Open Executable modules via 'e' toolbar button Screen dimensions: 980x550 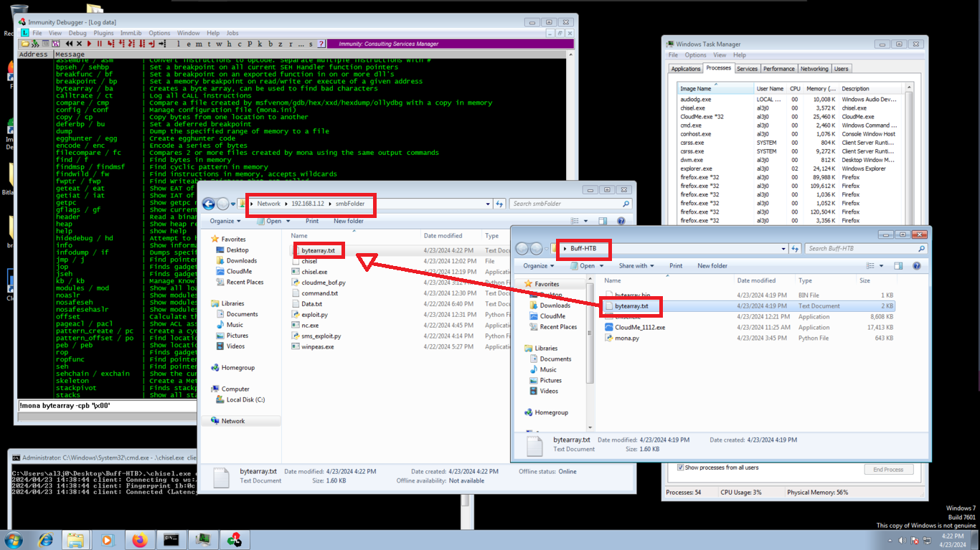[189, 44]
